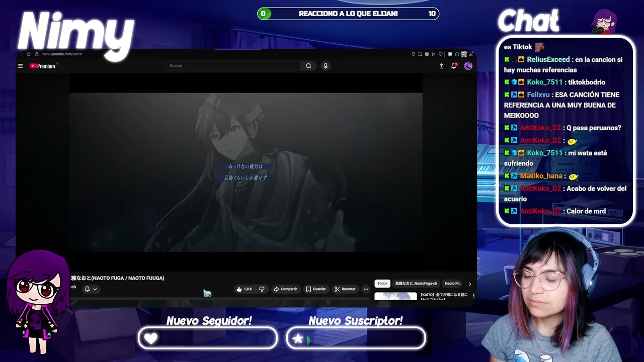644x362 pixels.
Task: Click the browser profile picture icon
Action: 464,54
